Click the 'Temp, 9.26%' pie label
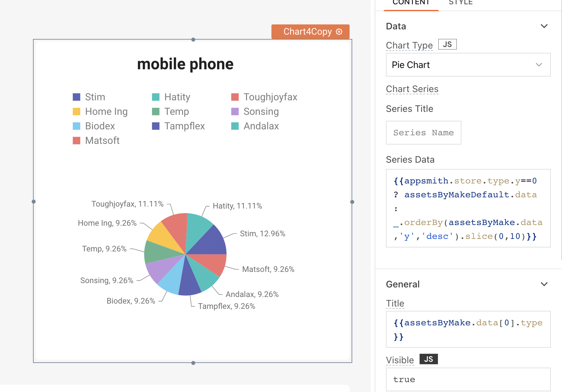The image size is (562, 392). coord(104,249)
